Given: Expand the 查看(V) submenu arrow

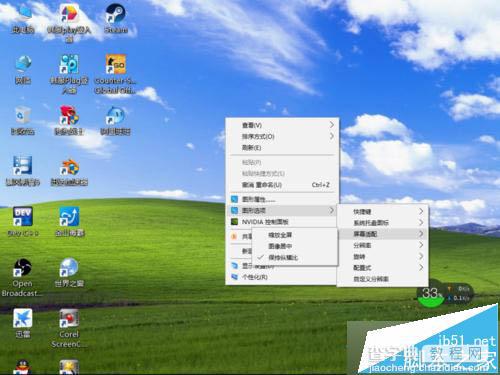Looking at the screenshot, I should coord(331,125).
